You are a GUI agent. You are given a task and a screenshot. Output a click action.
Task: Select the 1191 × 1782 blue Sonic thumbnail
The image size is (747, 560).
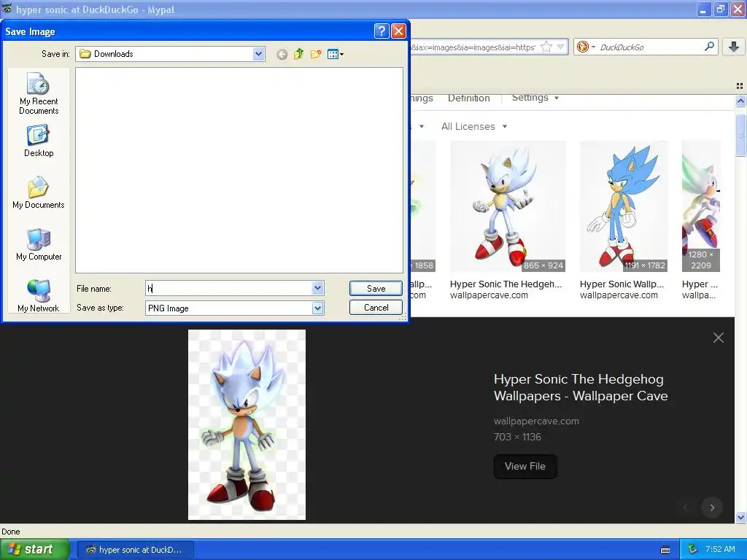pyautogui.click(x=624, y=206)
